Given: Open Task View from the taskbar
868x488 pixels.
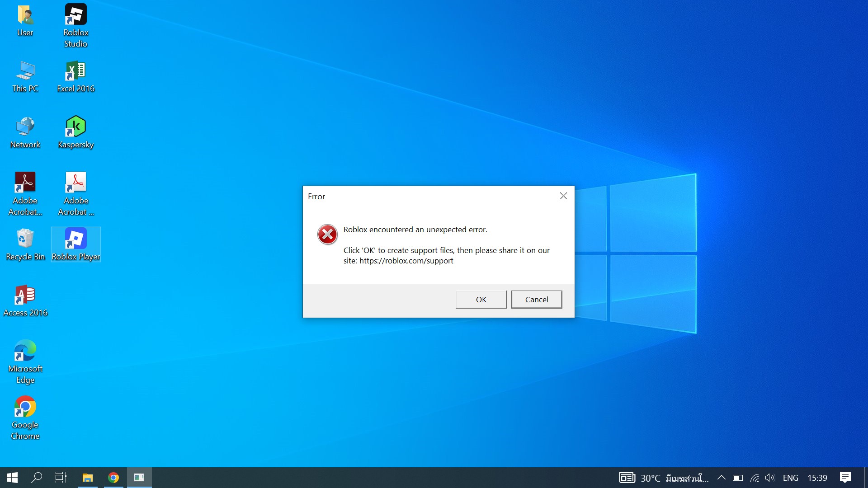Looking at the screenshot, I should click(x=61, y=478).
